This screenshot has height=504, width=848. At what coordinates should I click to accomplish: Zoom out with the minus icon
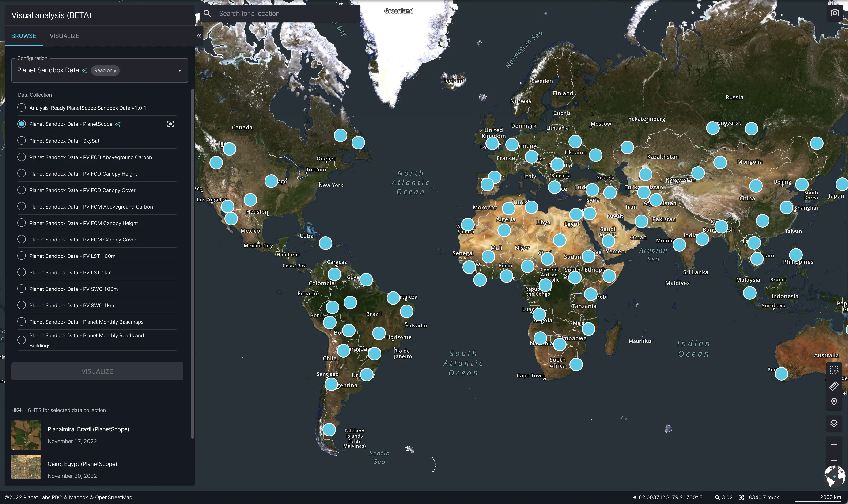pos(834,461)
